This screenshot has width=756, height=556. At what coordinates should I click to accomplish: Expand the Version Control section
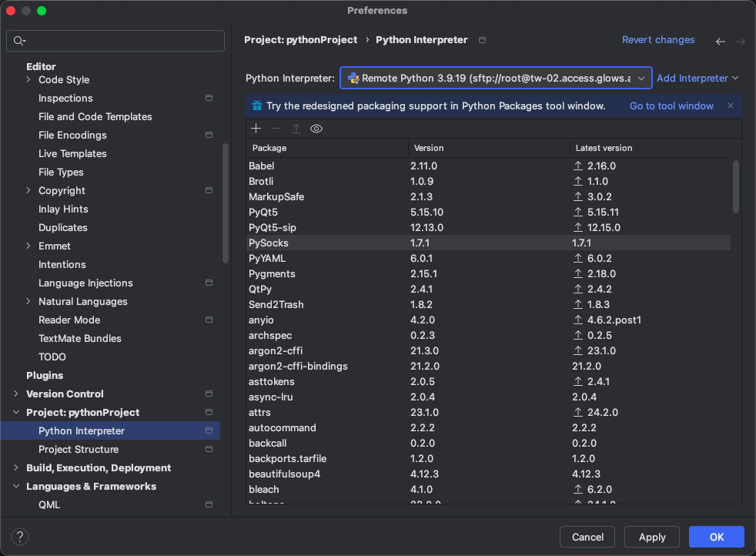coord(16,394)
